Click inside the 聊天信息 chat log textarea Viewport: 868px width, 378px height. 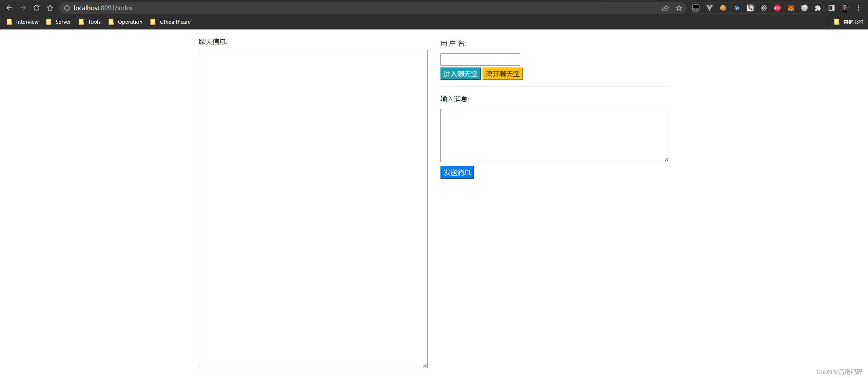coord(313,209)
